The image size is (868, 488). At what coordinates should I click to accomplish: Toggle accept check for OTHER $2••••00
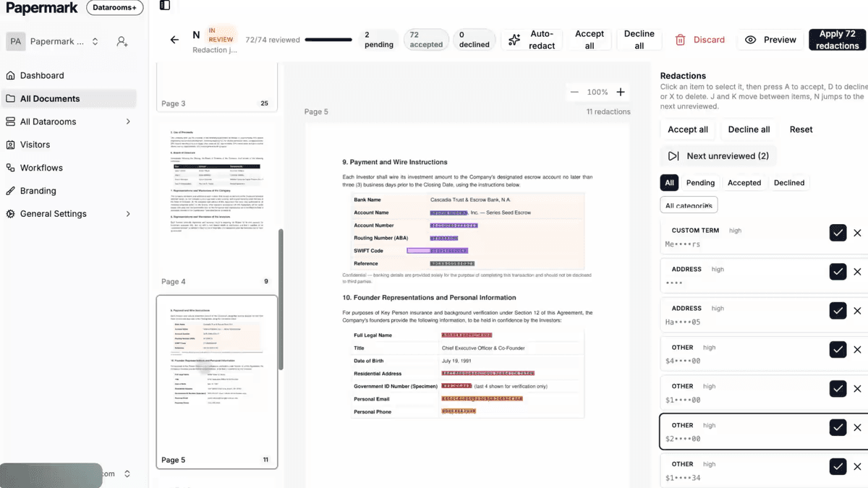coord(838,428)
